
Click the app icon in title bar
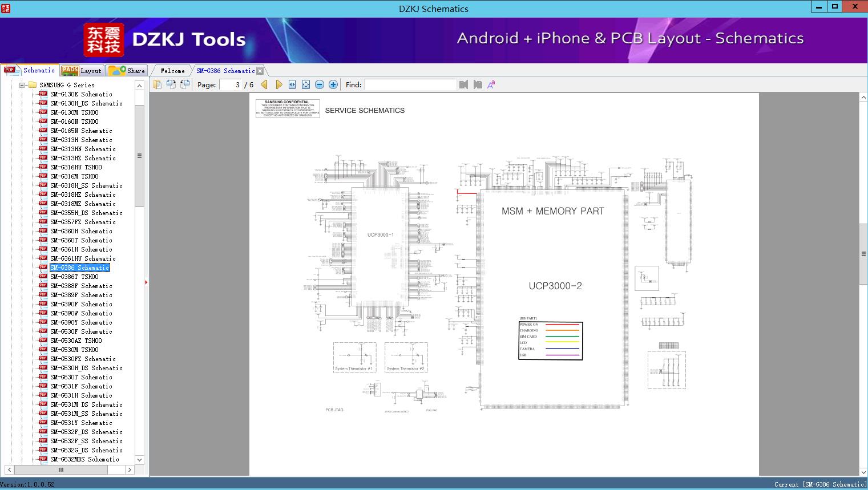(5, 8)
